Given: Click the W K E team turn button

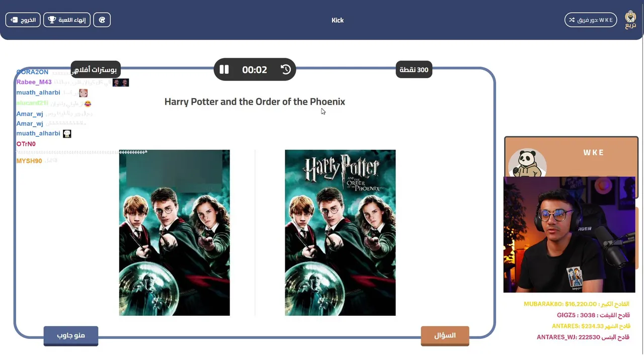Looking at the screenshot, I should pos(591,20).
